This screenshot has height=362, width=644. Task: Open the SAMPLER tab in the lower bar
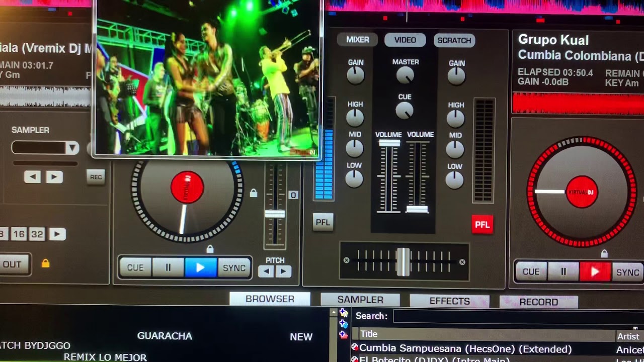pyautogui.click(x=360, y=300)
